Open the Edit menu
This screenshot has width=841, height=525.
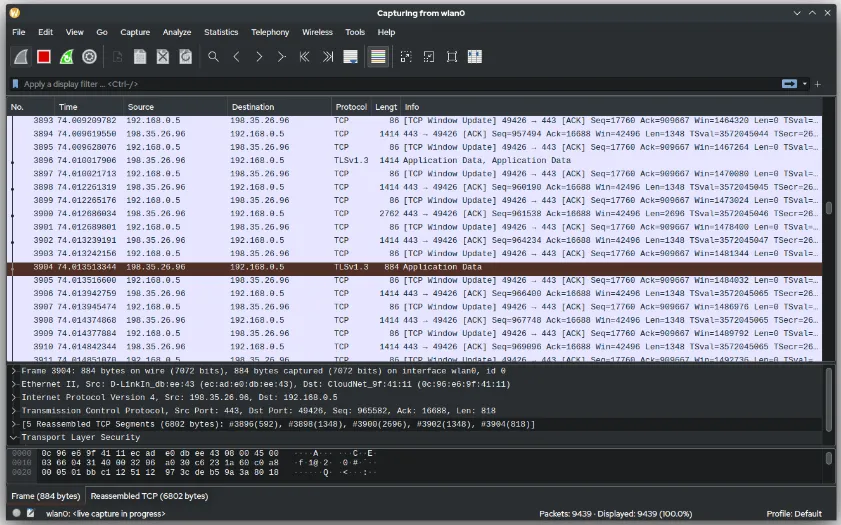pos(46,32)
